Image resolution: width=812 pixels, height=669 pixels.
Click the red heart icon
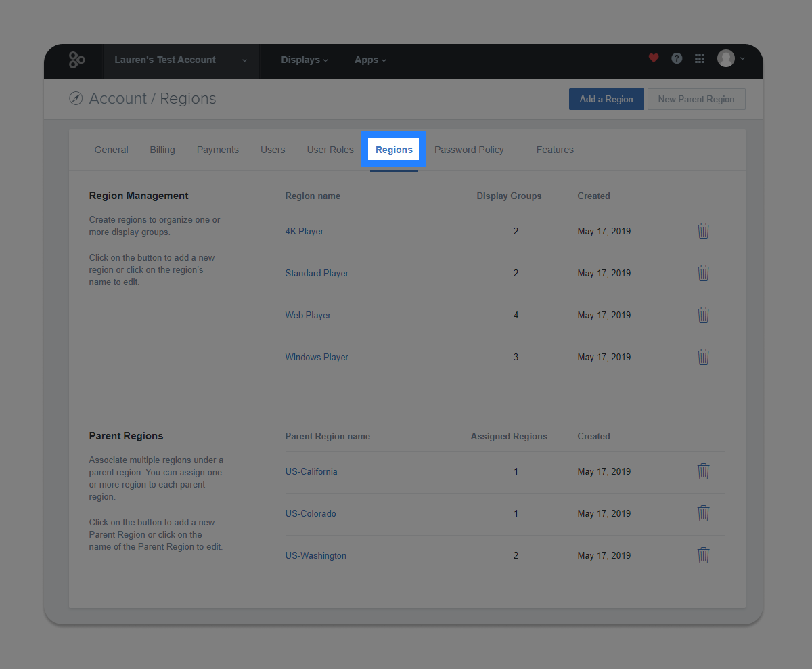(654, 58)
